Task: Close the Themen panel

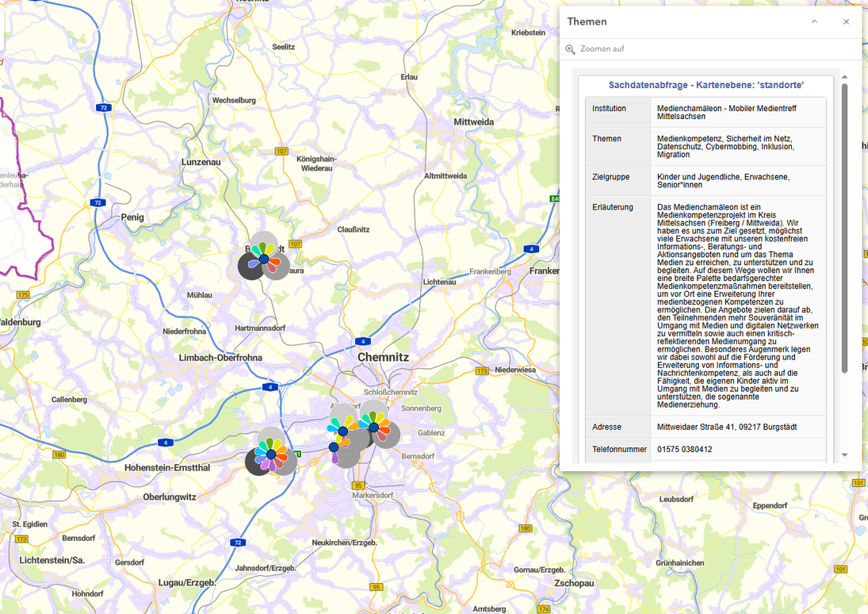Action: (846, 21)
